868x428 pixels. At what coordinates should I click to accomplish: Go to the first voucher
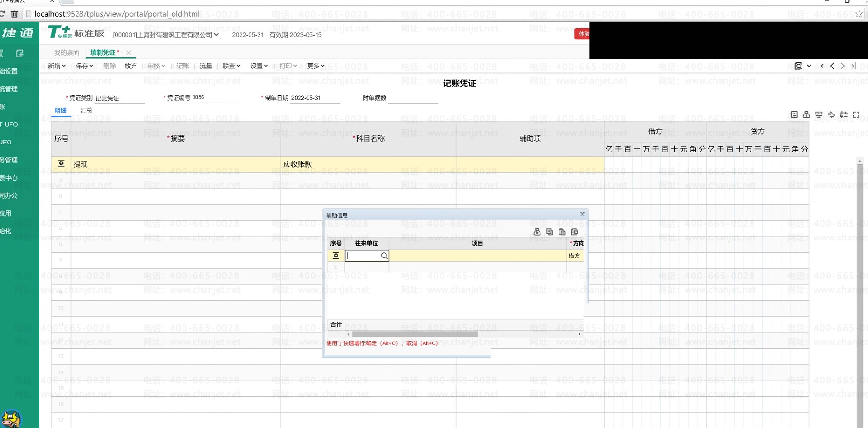821,66
